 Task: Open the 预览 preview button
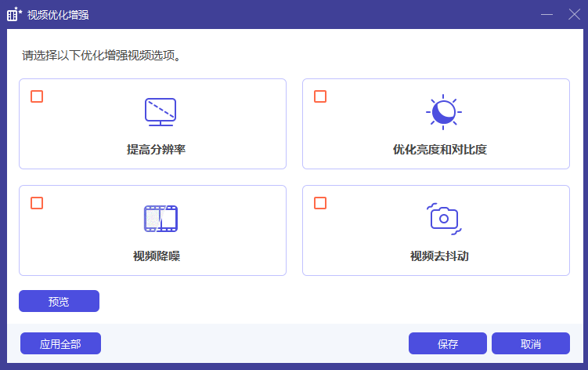[x=59, y=301]
